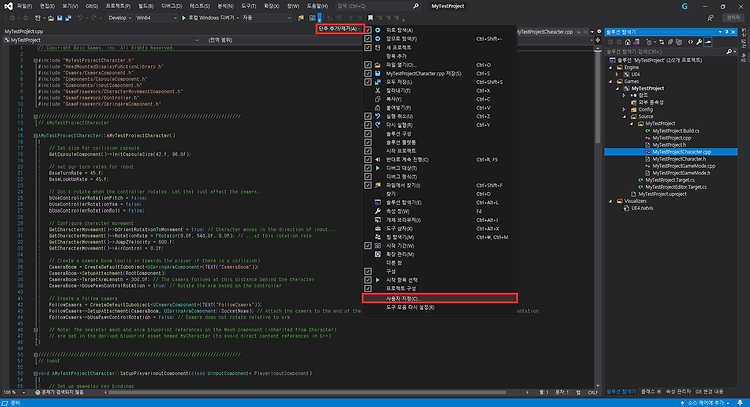Uncheck the Find in Files (Ctrl+Shift+F) checkbox
750x407 pixels.
click(x=368, y=185)
